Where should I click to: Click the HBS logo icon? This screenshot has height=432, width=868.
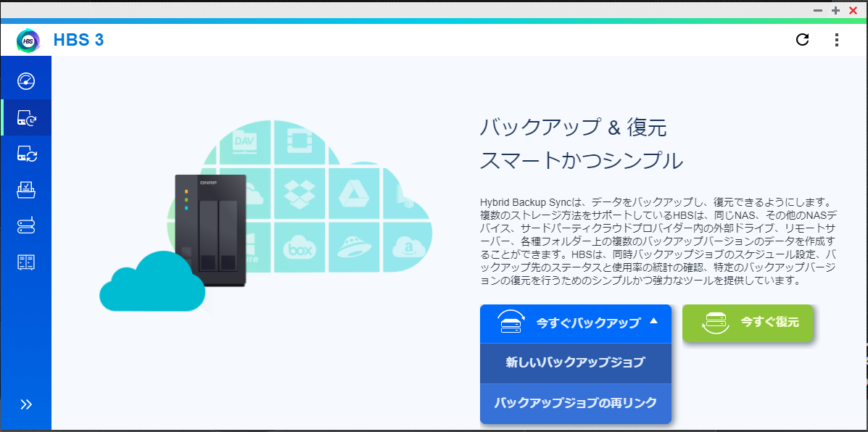point(28,41)
